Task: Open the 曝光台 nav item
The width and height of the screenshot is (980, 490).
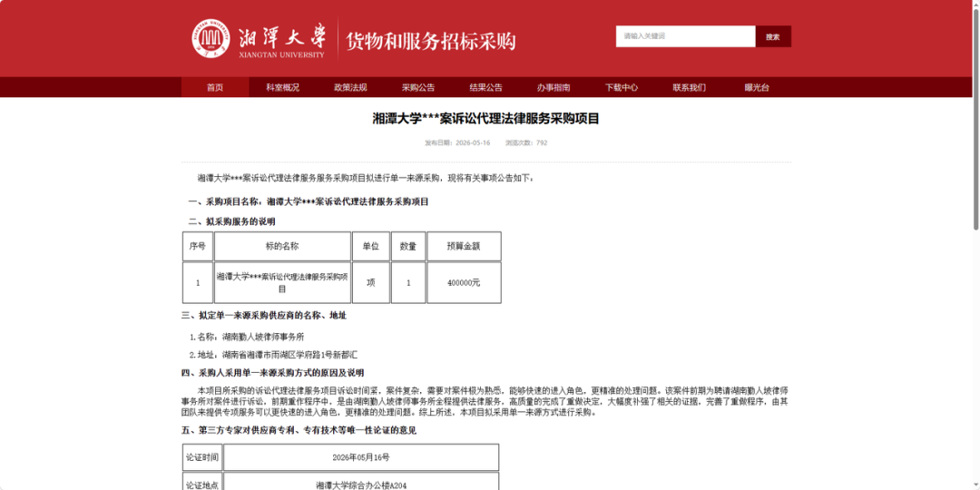Action: click(757, 87)
